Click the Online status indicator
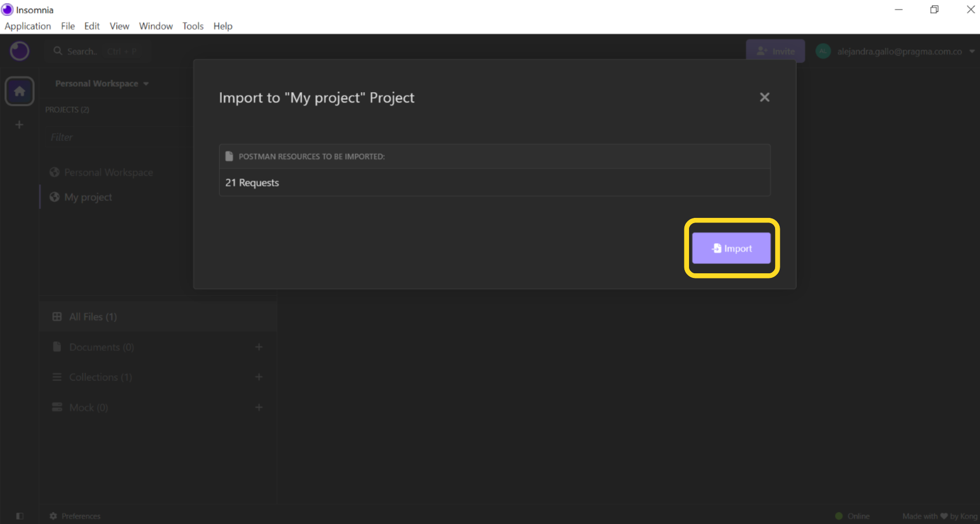 pos(852,516)
